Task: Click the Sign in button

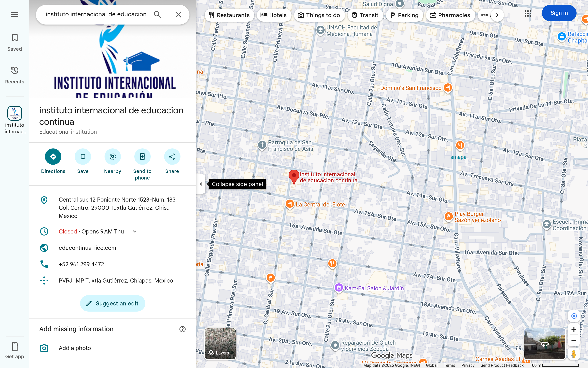Action: point(559,13)
